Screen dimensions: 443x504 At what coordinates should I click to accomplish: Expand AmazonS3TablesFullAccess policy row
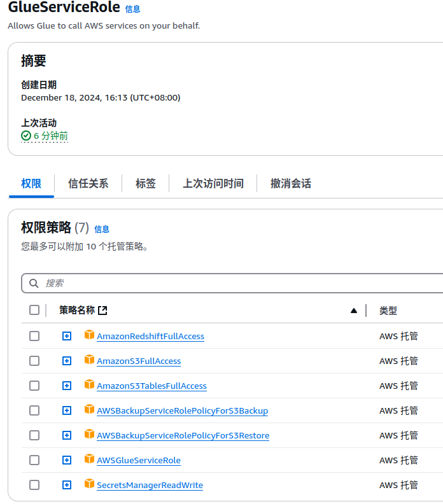[x=67, y=386]
